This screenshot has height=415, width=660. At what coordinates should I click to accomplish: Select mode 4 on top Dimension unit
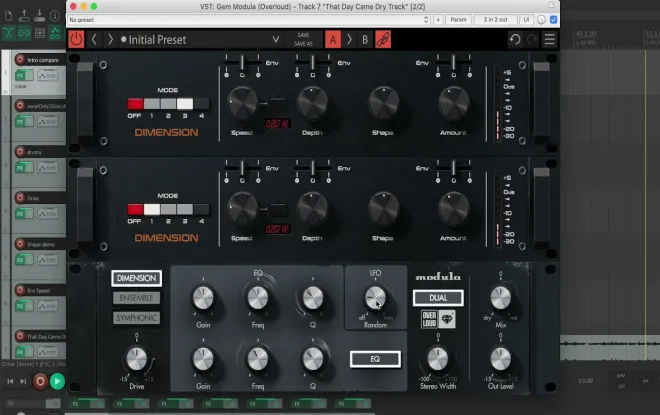(201, 104)
